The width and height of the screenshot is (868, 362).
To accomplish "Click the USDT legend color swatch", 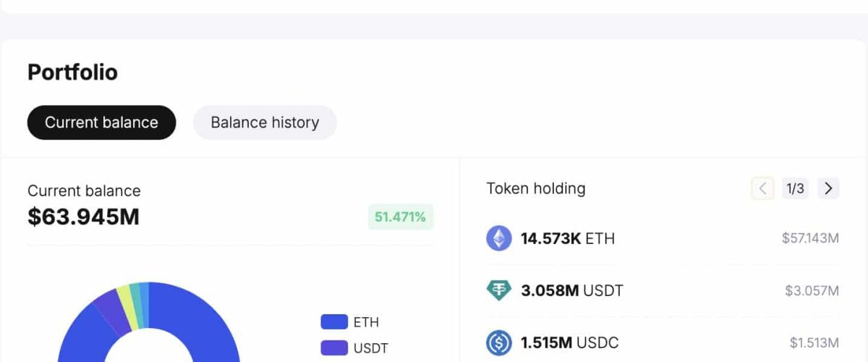I will [x=334, y=348].
